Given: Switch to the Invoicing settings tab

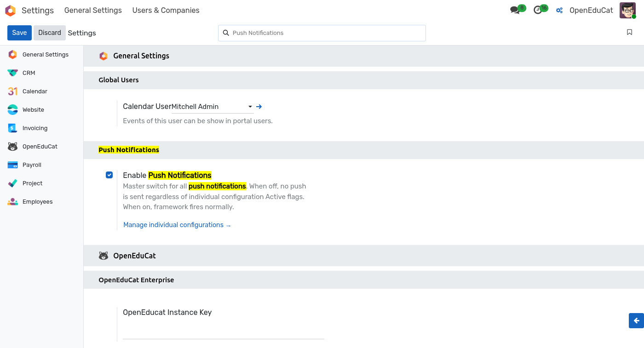Looking at the screenshot, I should coord(41,128).
